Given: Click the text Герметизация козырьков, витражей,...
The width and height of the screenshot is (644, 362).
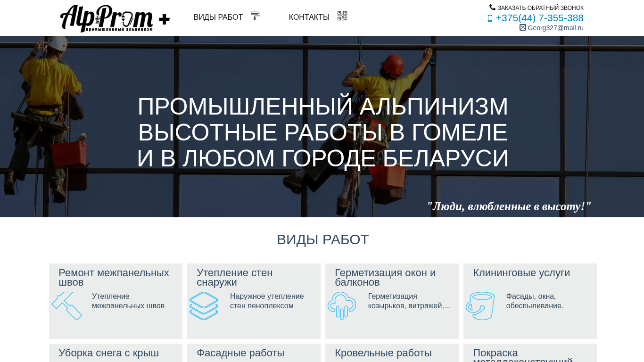Looking at the screenshot, I should point(409,301).
